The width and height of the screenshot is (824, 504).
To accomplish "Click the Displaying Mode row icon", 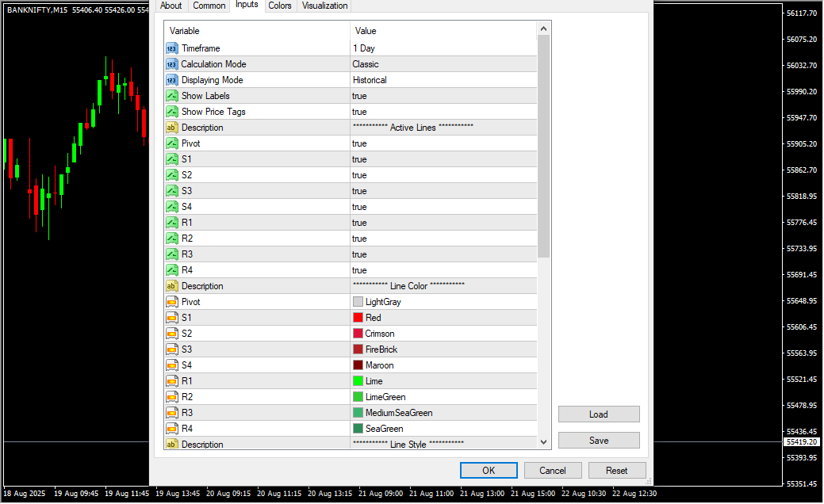I will tap(171, 80).
